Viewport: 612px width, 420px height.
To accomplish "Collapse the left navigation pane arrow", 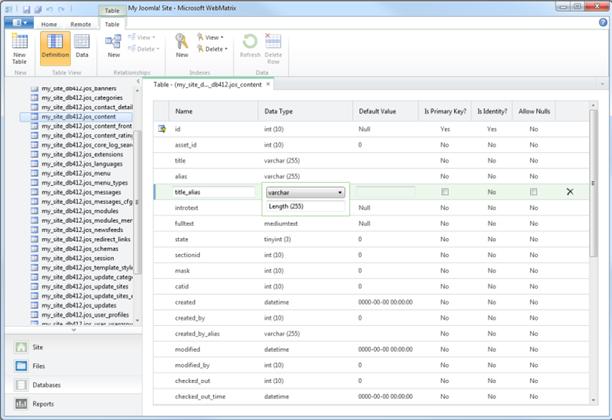I will coord(138,81).
